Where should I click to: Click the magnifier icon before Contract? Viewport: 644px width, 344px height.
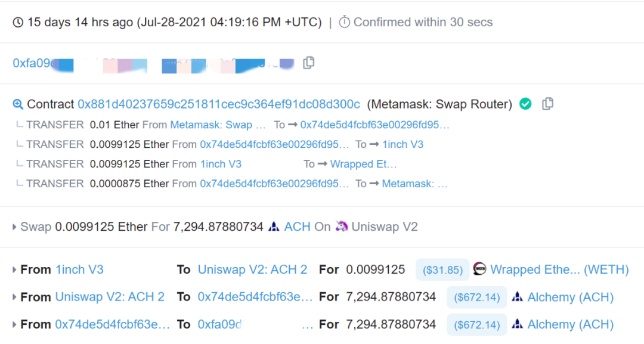[18, 104]
